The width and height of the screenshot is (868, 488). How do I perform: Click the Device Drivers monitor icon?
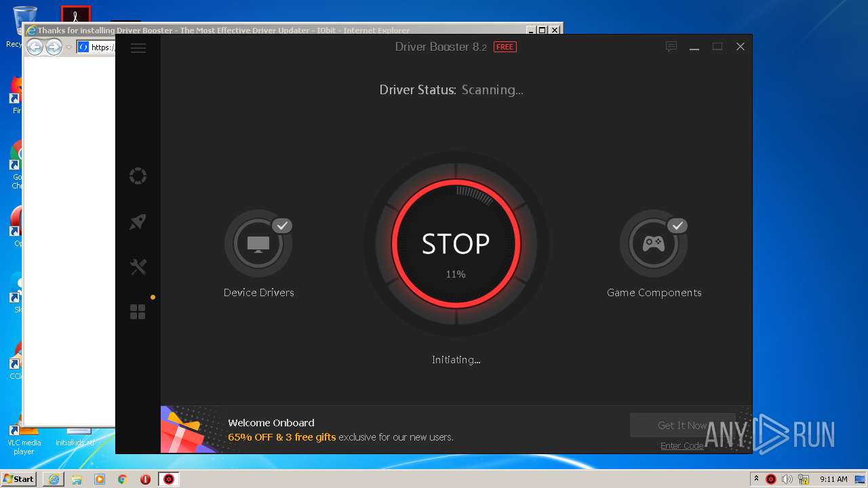pos(258,243)
